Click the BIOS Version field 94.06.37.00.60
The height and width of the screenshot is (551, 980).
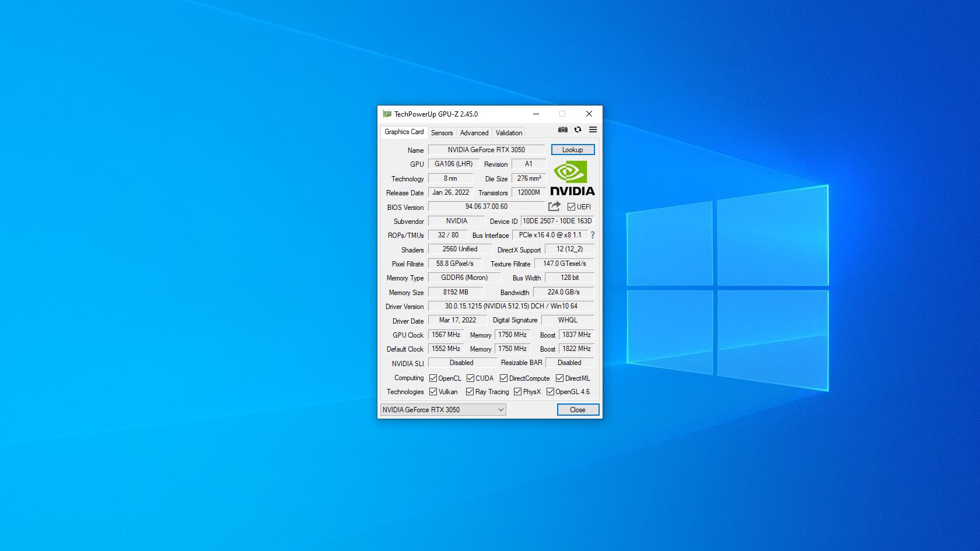[x=487, y=206]
